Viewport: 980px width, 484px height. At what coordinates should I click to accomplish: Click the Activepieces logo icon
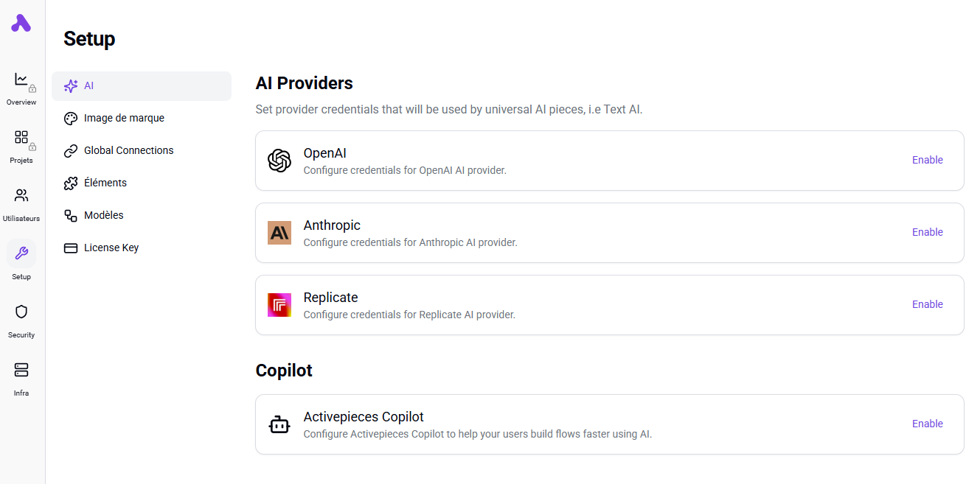tap(21, 24)
